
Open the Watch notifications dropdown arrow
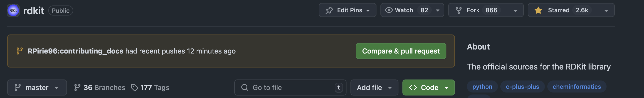click(x=437, y=10)
